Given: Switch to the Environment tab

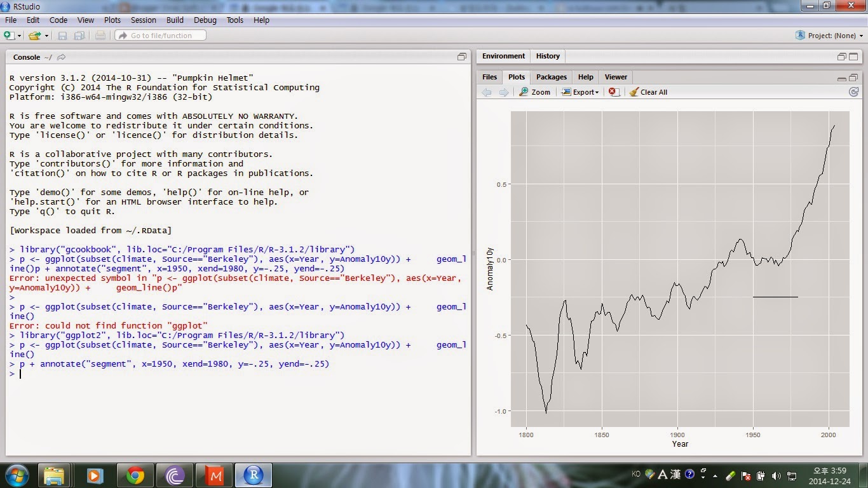Looking at the screenshot, I should tap(503, 56).
